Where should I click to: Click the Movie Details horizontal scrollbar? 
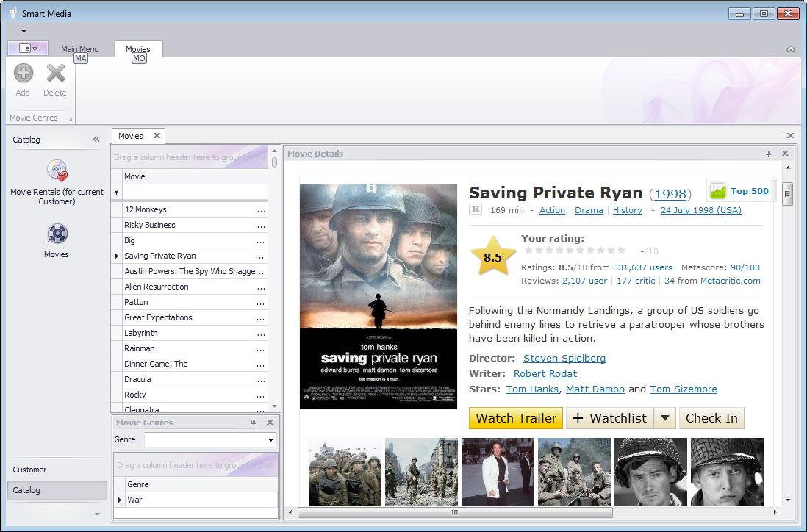click(x=455, y=512)
